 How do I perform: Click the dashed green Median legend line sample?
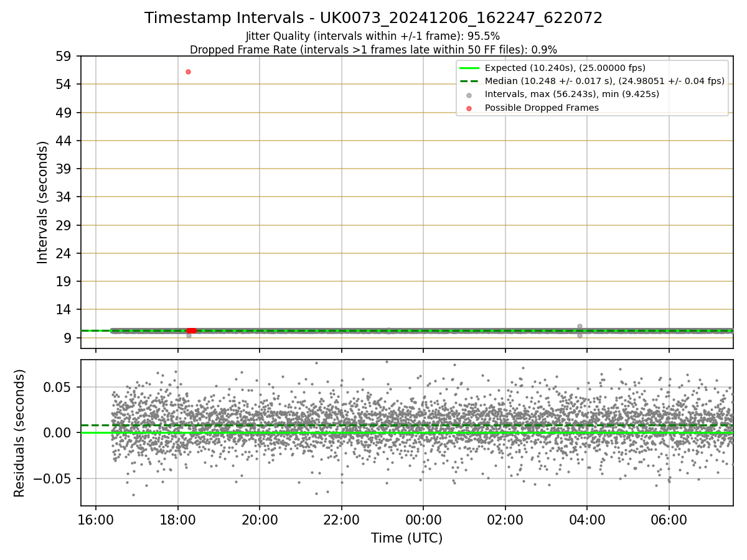tap(469, 81)
